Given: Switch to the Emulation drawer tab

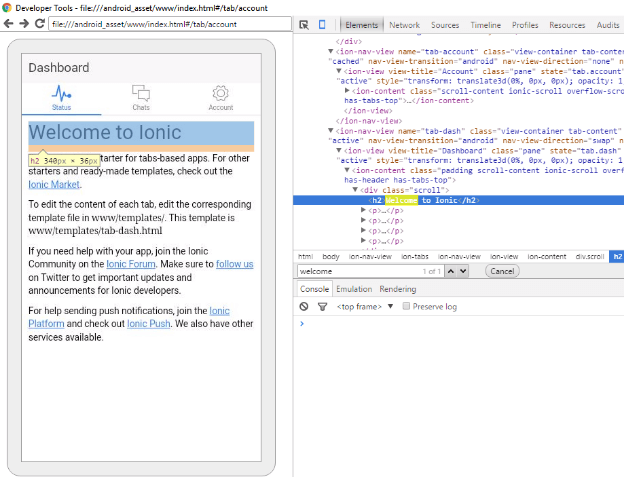Looking at the screenshot, I should [x=353, y=289].
